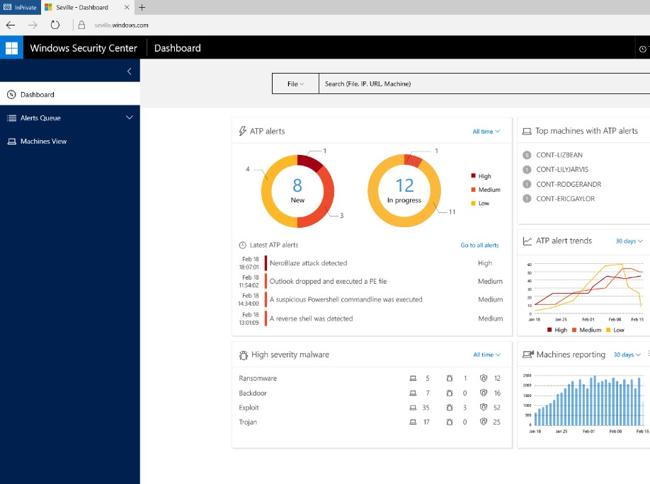Click the Machines reporting bar chart
Viewport: 650px width, 484px height.
pyautogui.click(x=587, y=401)
